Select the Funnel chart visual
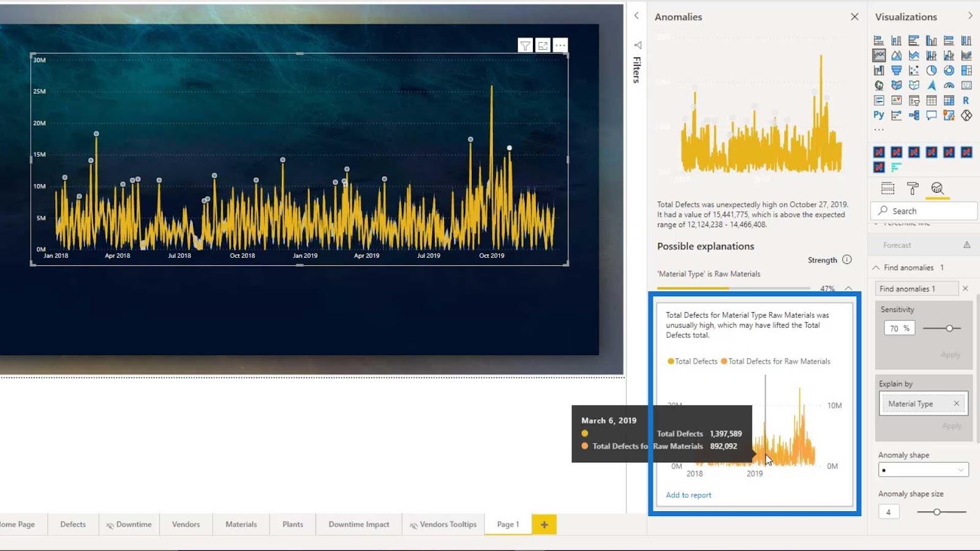 tap(896, 70)
